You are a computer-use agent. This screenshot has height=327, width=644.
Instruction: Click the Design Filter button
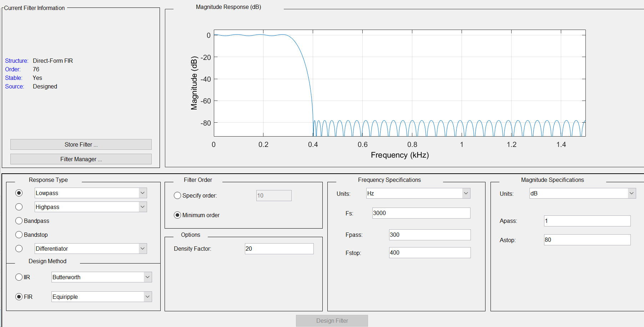[x=332, y=321]
